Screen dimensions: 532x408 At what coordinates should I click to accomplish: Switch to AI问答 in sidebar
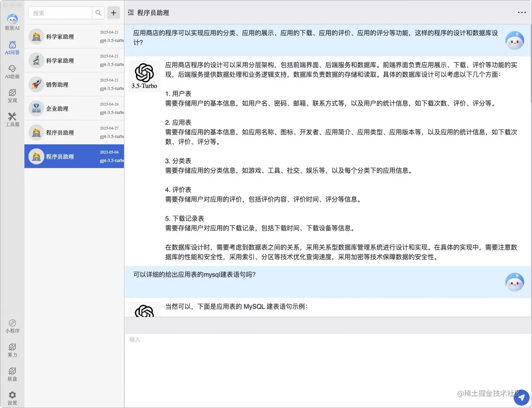click(12, 48)
